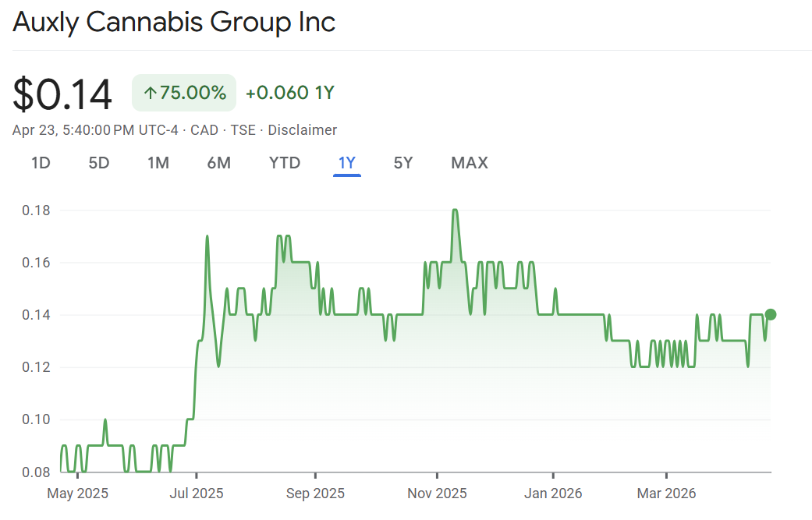The height and width of the screenshot is (520, 812).
Task: Show the MAX price history
Action: pos(470,163)
